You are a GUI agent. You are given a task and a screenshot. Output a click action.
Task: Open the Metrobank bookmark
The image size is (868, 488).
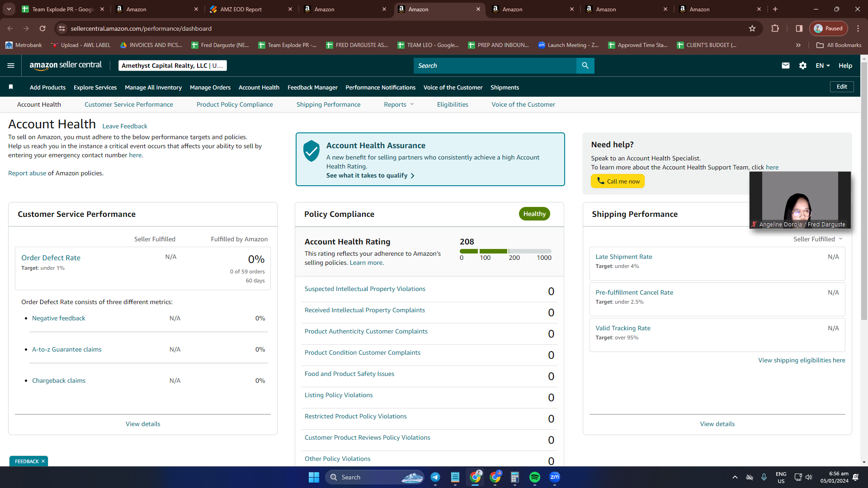(x=24, y=45)
